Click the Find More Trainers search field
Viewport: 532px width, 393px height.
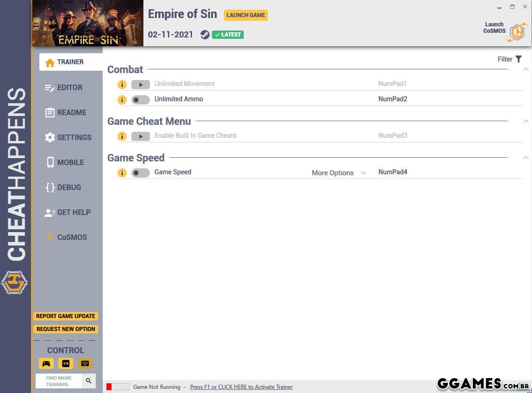point(59,381)
